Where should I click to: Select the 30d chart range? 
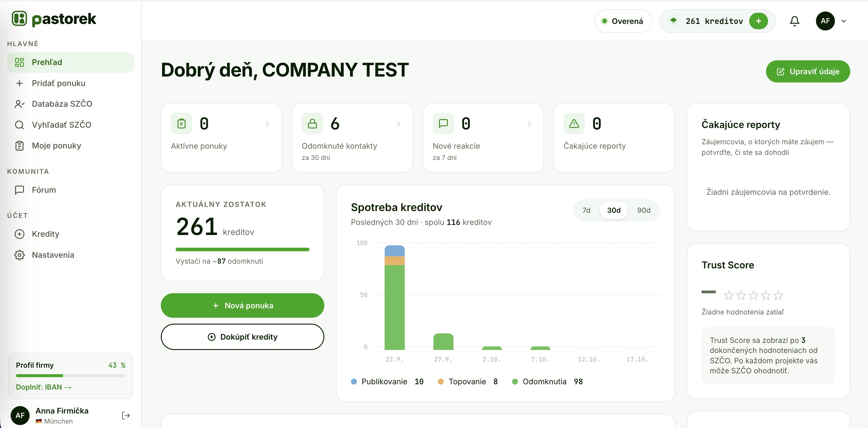(613, 210)
